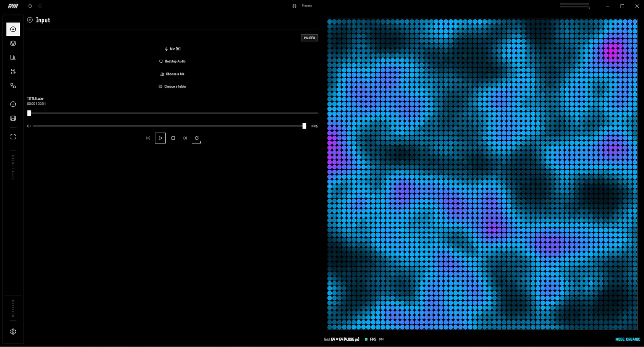Open the record disc section in the sidebar
The width and height of the screenshot is (644, 347).
click(x=13, y=104)
